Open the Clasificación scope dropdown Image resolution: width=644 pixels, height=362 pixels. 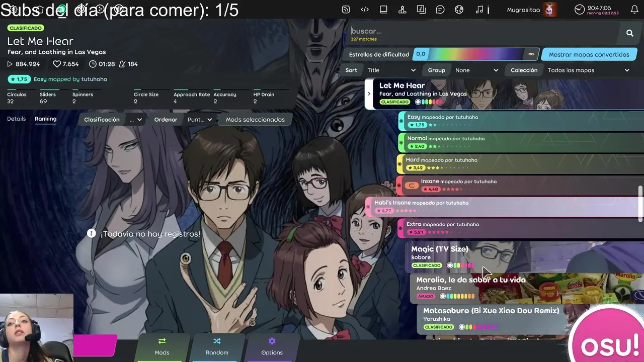coord(136,120)
